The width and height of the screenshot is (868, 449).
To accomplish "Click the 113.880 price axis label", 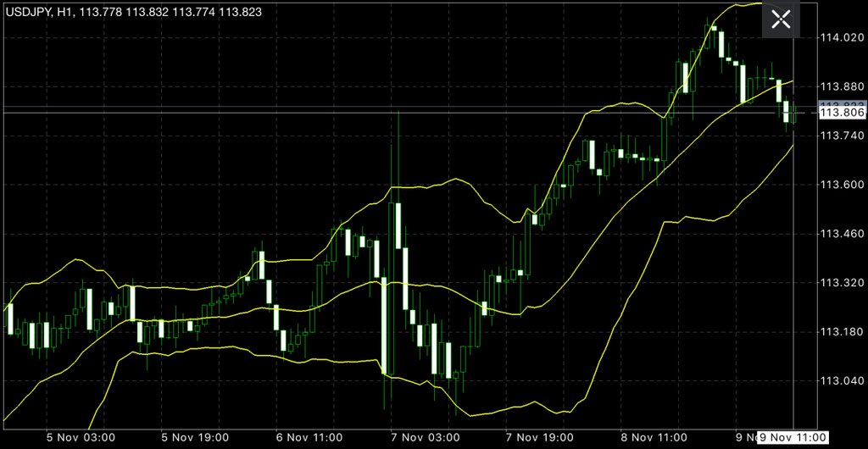I will (841, 86).
